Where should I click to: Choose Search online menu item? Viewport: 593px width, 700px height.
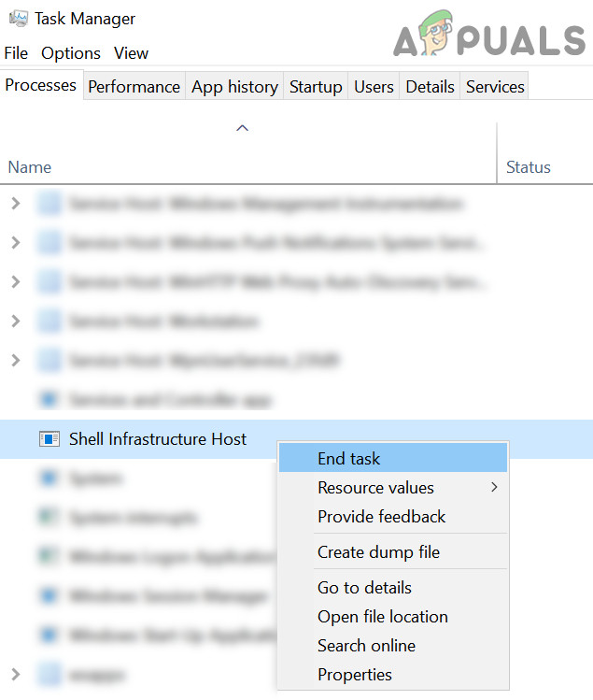[366, 645]
